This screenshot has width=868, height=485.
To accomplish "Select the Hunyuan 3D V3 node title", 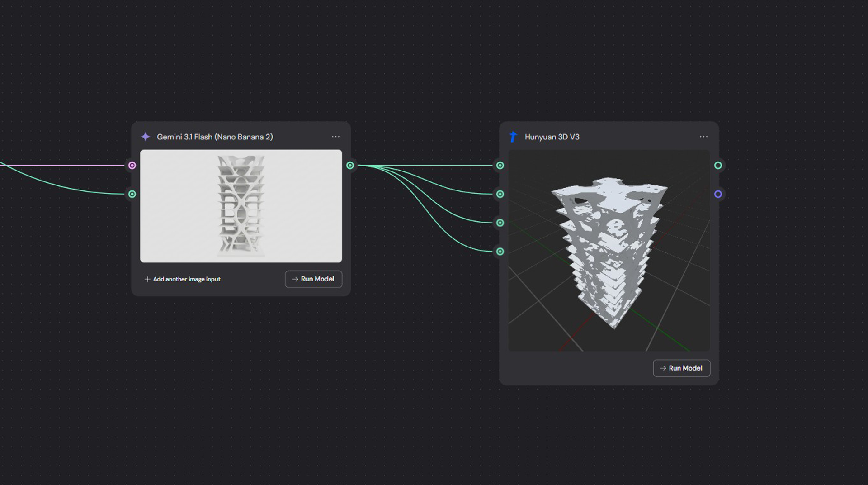I will [x=552, y=137].
